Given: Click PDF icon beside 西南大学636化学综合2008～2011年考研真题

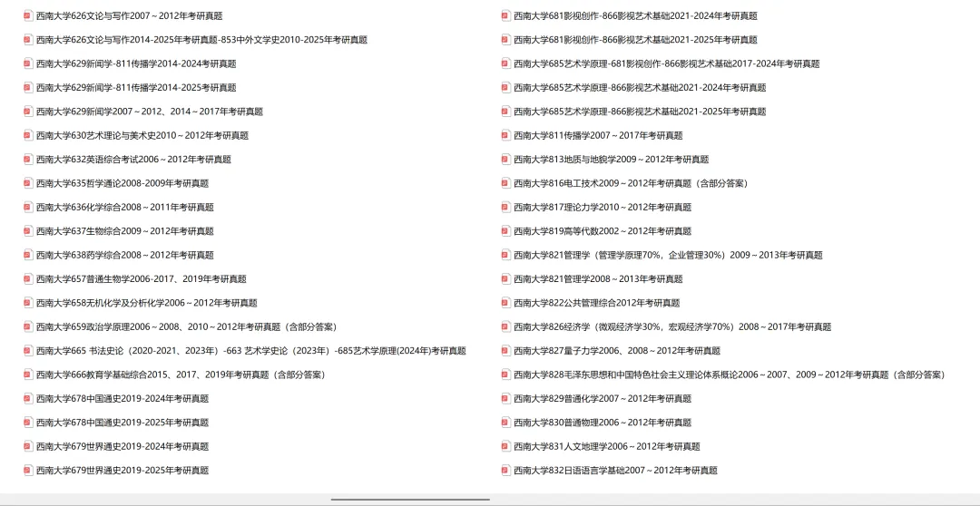Looking at the screenshot, I should tap(27, 208).
